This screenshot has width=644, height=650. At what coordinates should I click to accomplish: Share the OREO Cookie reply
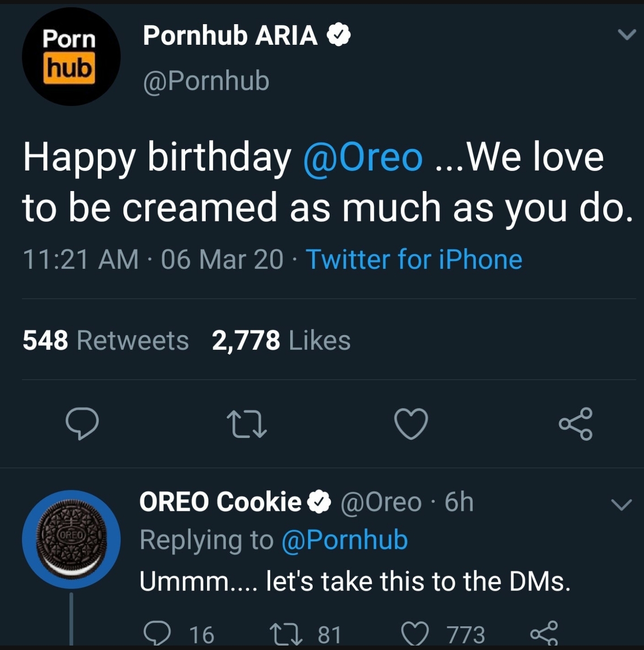tap(544, 633)
